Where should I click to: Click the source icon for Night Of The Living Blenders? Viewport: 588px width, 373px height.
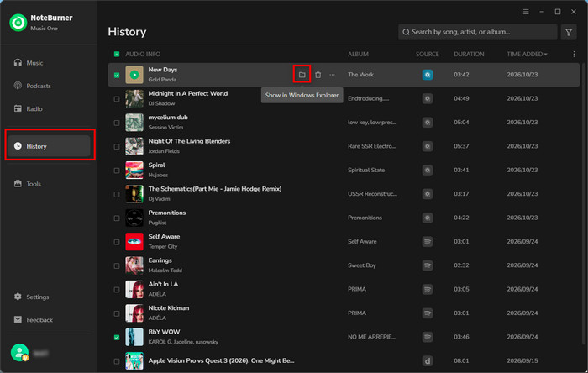point(427,146)
